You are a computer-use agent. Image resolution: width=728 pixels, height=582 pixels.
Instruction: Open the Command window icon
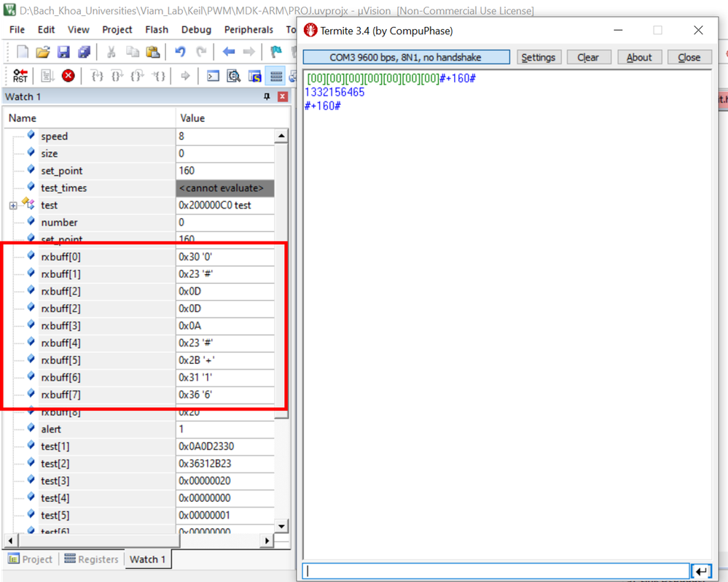click(213, 75)
